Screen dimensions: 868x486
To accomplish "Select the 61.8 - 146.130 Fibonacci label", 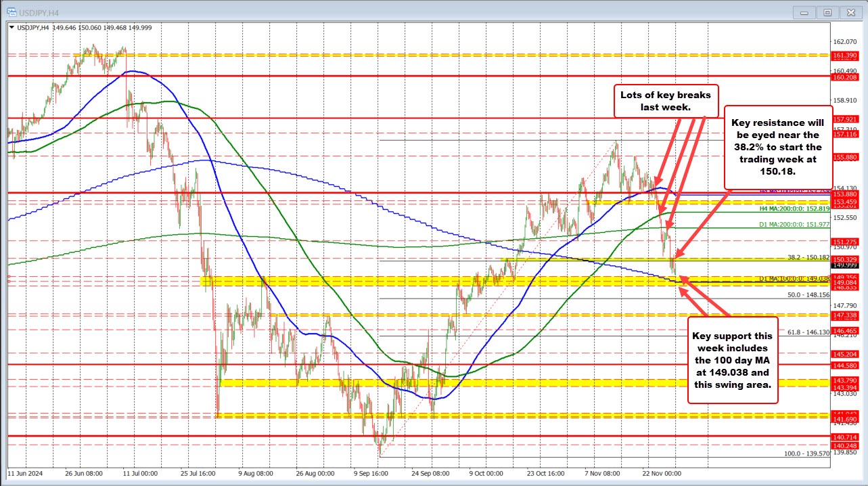I will click(x=808, y=332).
